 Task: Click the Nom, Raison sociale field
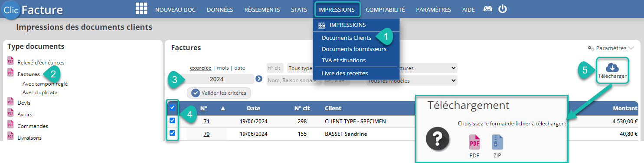[x=294, y=80]
